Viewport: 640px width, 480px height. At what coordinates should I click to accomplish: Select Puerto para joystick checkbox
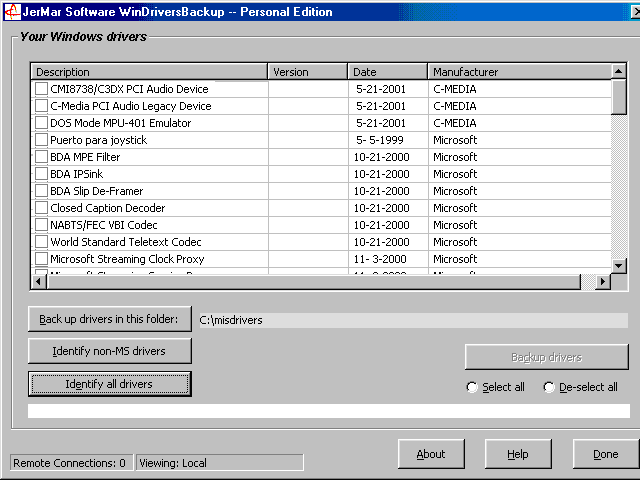click(41, 140)
